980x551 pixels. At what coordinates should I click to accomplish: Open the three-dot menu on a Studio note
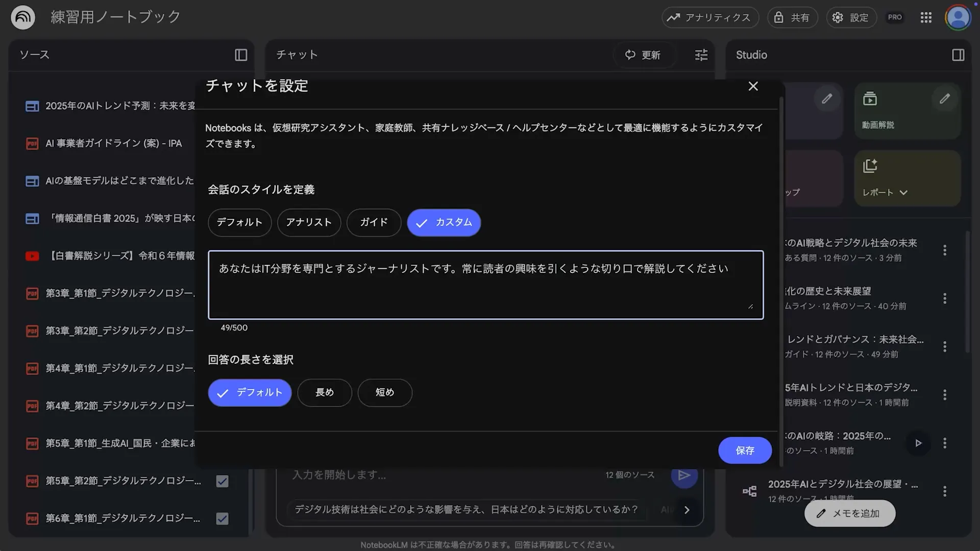click(945, 250)
